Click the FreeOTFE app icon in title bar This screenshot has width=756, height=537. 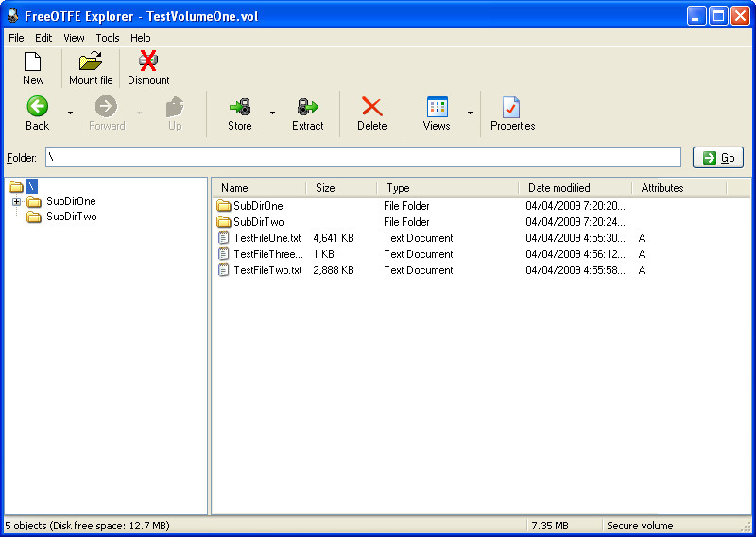point(13,15)
